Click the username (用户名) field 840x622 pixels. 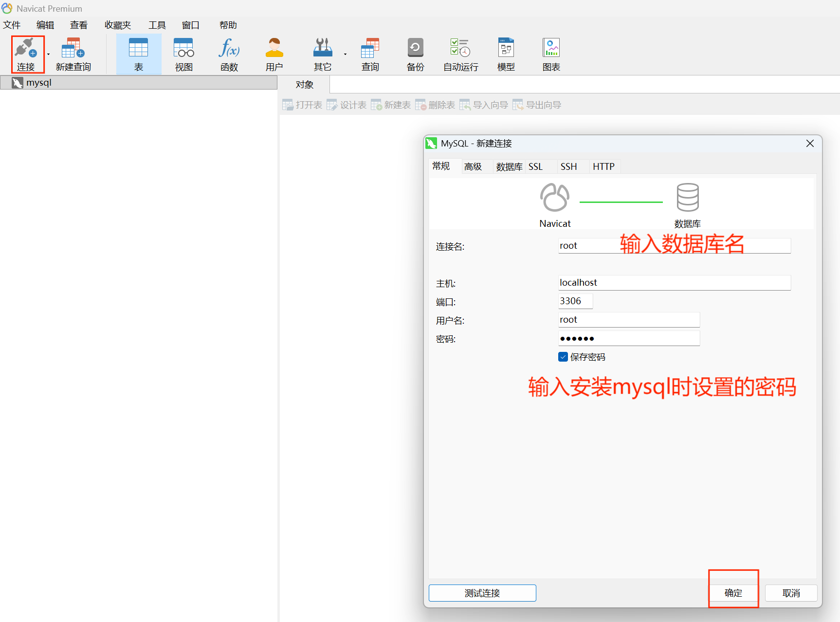click(629, 320)
